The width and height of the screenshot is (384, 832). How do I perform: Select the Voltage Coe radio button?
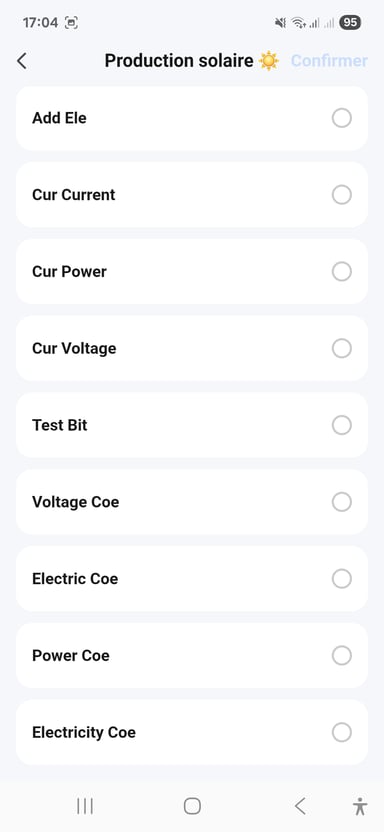(x=342, y=502)
